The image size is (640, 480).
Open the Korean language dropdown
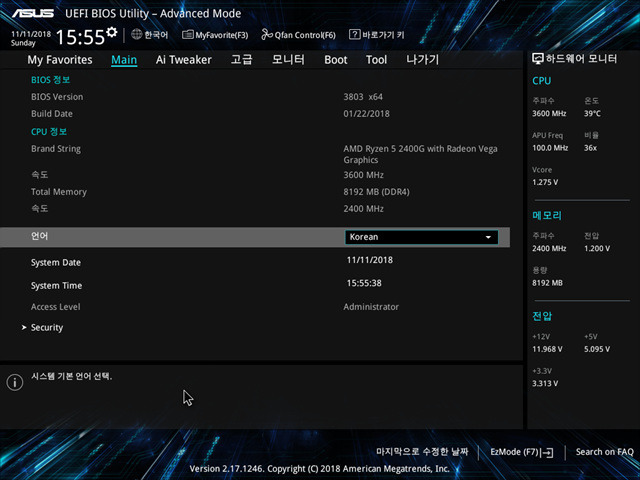pos(422,237)
